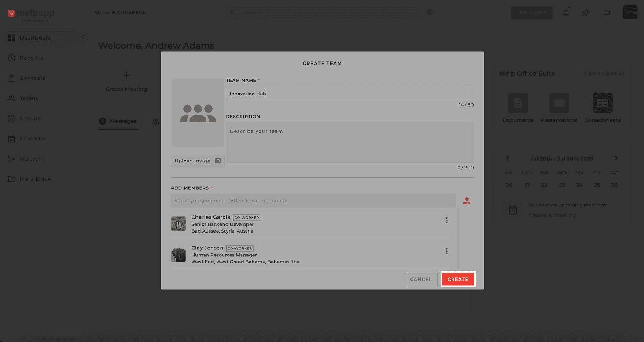
Task: Open the options menu for Charles Garcia
Action: [x=446, y=220]
